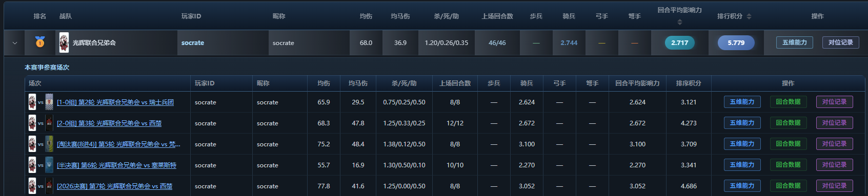Viewport: 868px width, 196px height.
Task: Open 回合数据 for the 决赛 第7轮 match
Action: 788,186
